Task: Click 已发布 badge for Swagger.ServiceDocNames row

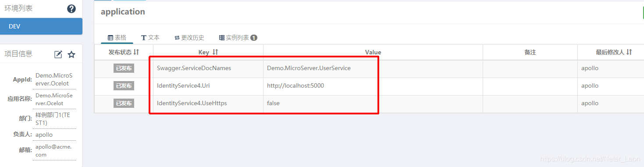Action: coord(124,68)
